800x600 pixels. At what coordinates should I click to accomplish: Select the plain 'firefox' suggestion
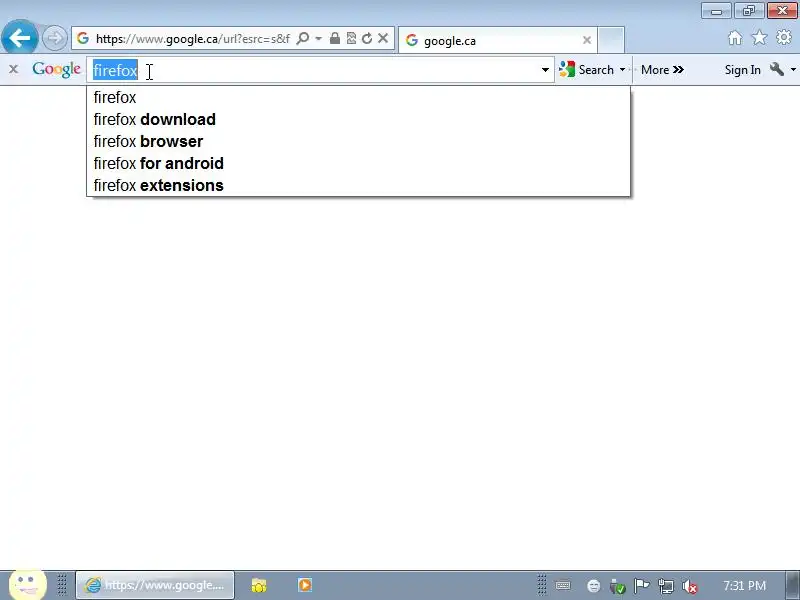click(x=358, y=97)
